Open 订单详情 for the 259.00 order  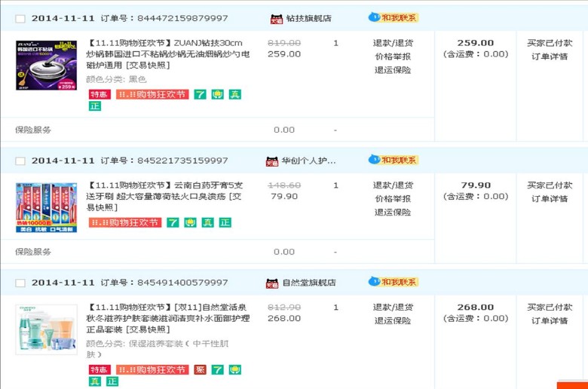550,57
